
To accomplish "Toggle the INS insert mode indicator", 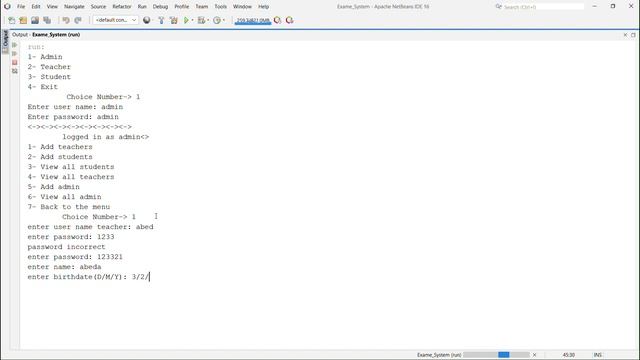I will tap(598, 355).
